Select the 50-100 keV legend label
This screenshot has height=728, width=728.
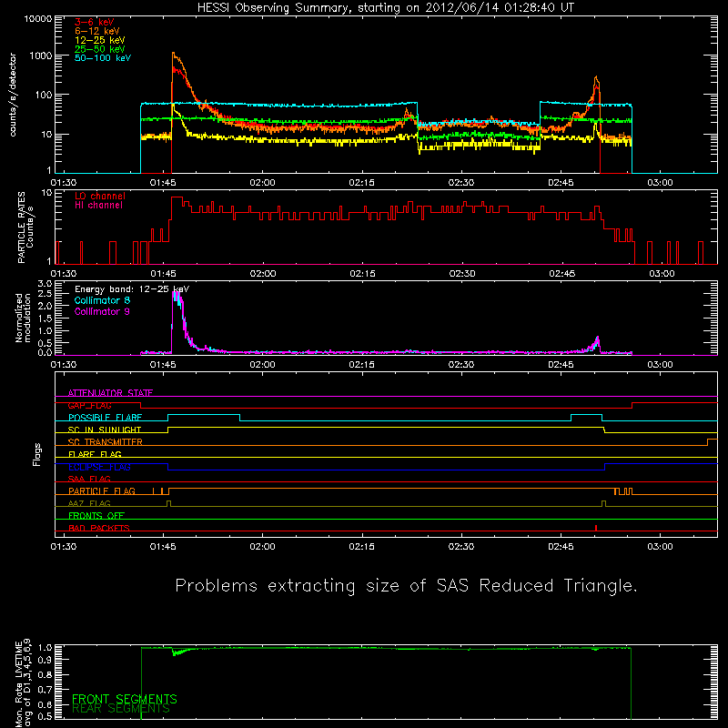(102, 57)
